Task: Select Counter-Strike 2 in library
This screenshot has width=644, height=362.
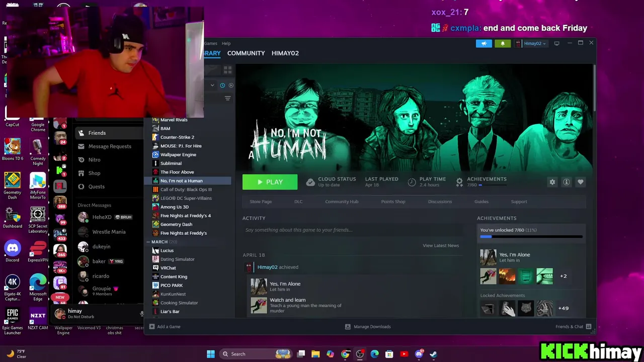Action: (x=177, y=137)
